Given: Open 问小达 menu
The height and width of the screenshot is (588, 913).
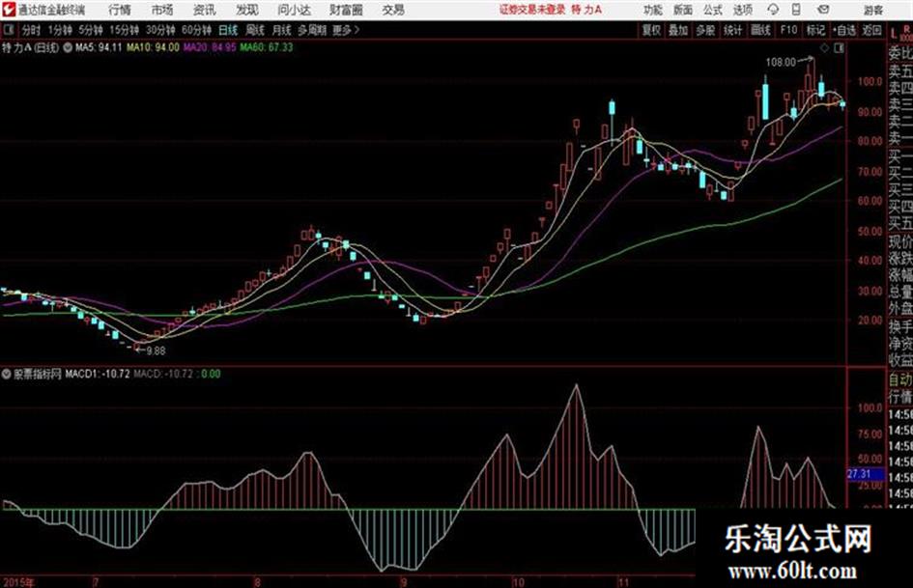Looking at the screenshot, I should click(x=294, y=10).
